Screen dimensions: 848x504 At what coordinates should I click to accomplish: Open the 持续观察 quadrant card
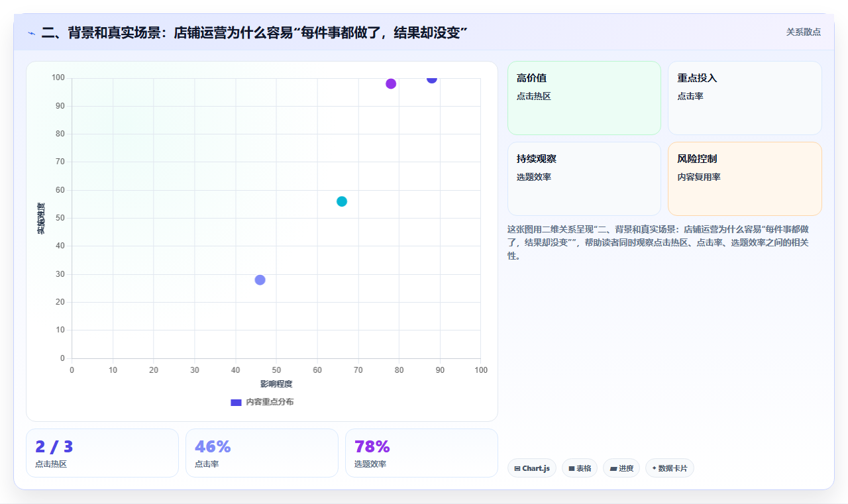point(584,179)
